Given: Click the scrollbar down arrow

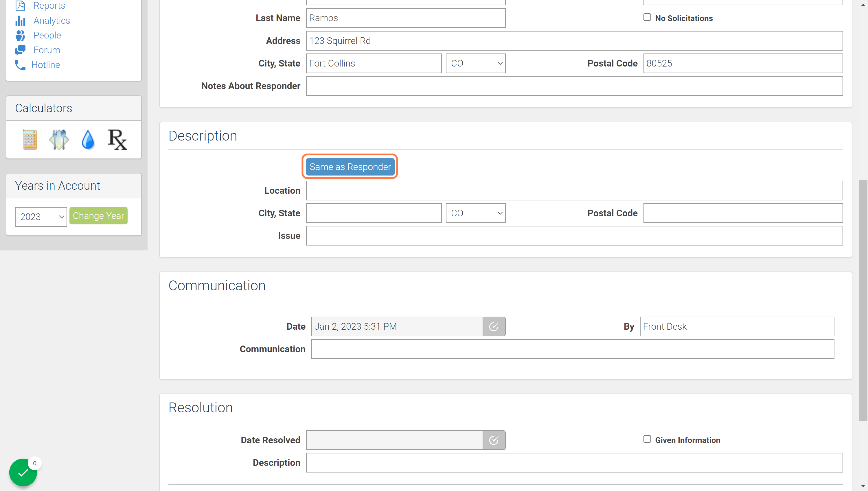Looking at the screenshot, I should 863,486.
